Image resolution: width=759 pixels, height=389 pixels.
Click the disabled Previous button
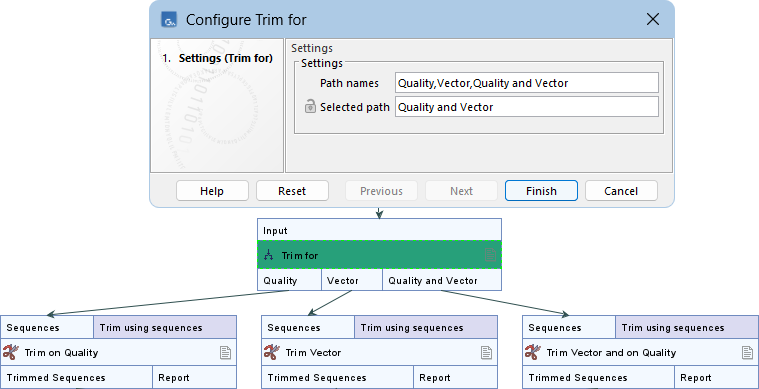381,191
